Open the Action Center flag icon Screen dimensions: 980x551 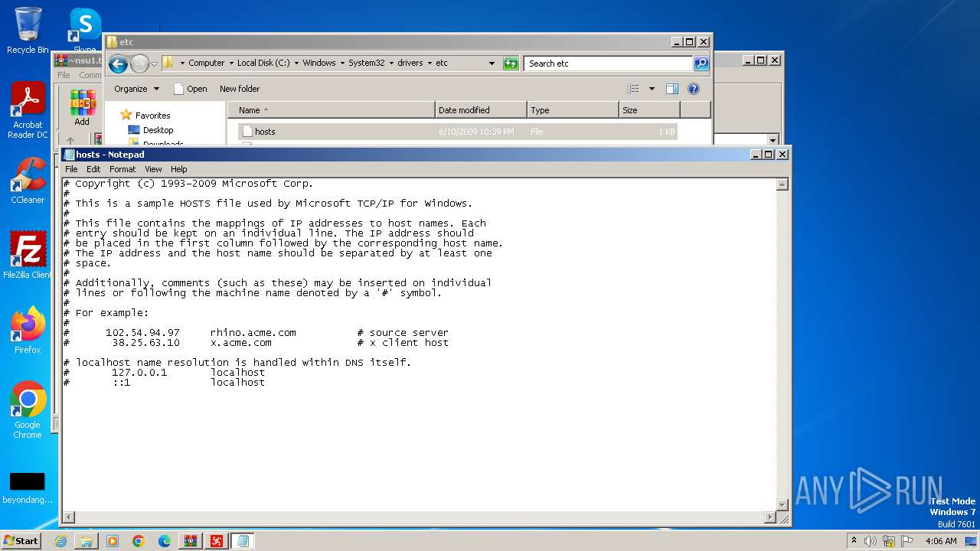pyautogui.click(x=908, y=541)
